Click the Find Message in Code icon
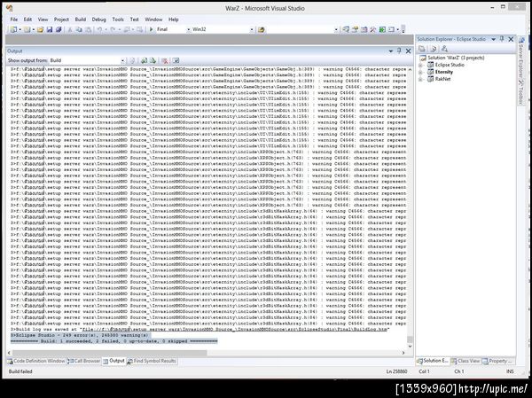The image size is (532, 398). click(132, 60)
